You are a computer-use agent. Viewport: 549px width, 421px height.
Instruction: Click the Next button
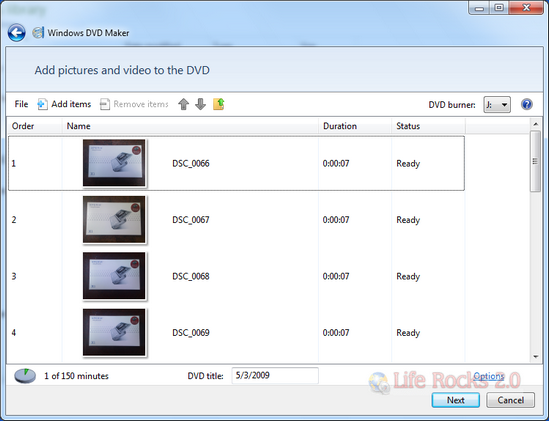click(x=456, y=400)
